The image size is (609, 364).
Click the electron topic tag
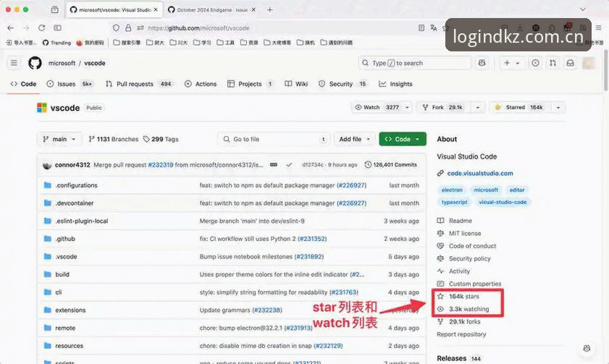452,190
